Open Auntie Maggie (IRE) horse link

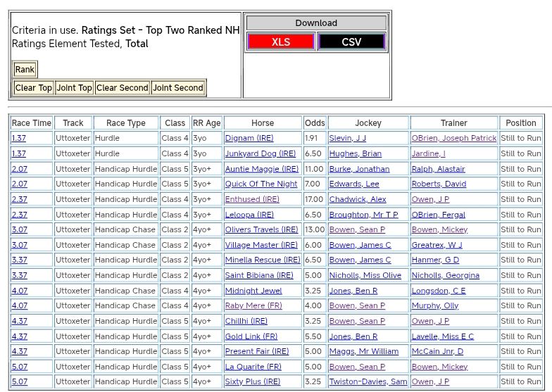click(261, 169)
